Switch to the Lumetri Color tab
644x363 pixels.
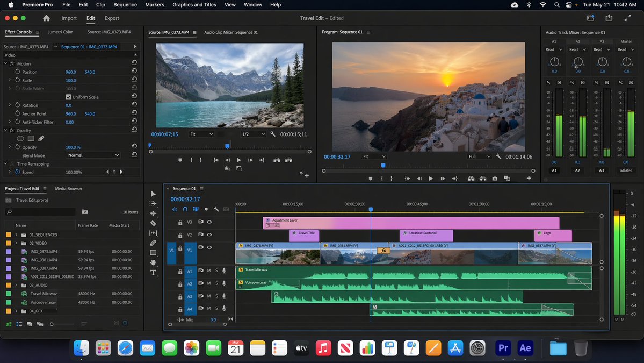pyautogui.click(x=60, y=32)
